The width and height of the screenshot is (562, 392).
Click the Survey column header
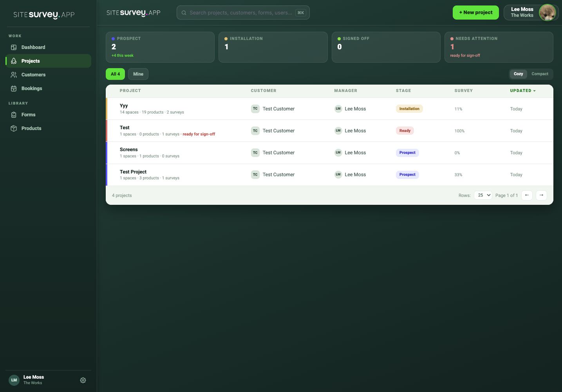coord(463,91)
